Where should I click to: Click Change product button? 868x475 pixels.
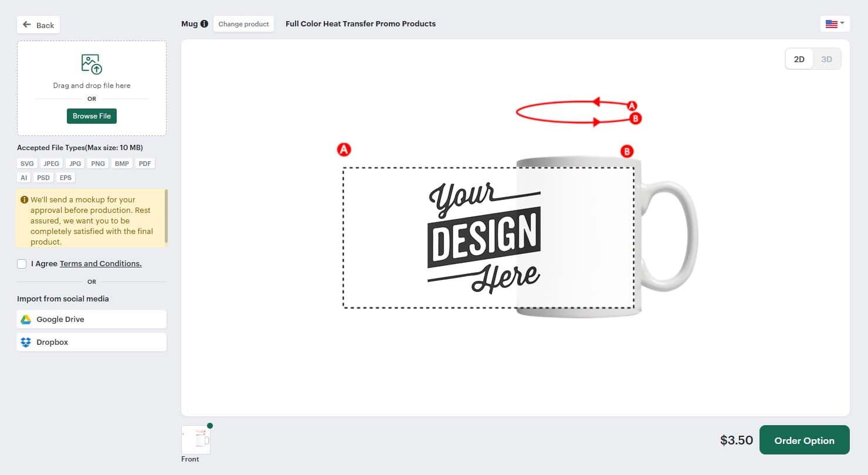(x=243, y=24)
